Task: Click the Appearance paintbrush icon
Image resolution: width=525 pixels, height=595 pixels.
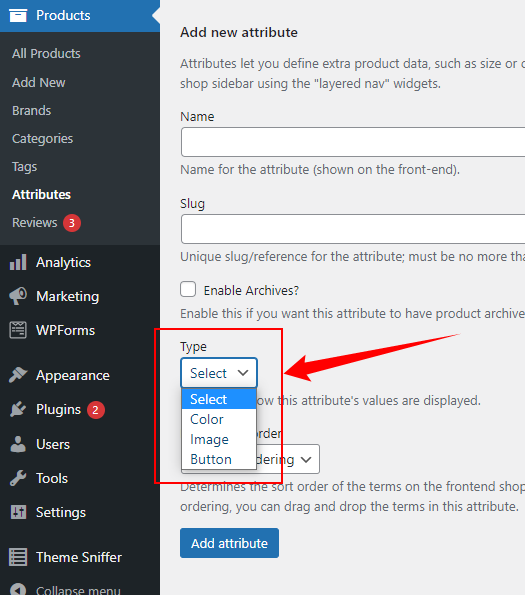Action: pyautogui.click(x=18, y=375)
